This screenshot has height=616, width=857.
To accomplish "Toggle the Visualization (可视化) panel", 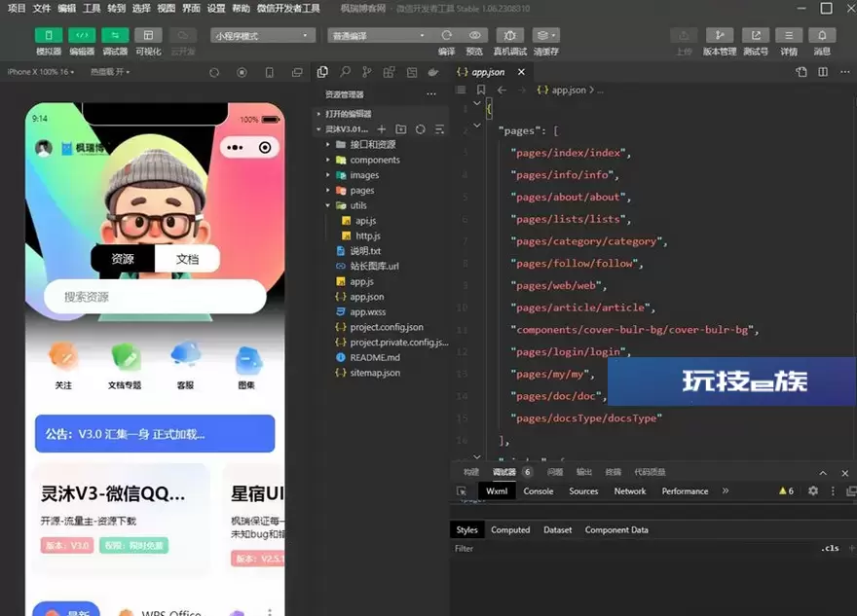I will pyautogui.click(x=148, y=35).
